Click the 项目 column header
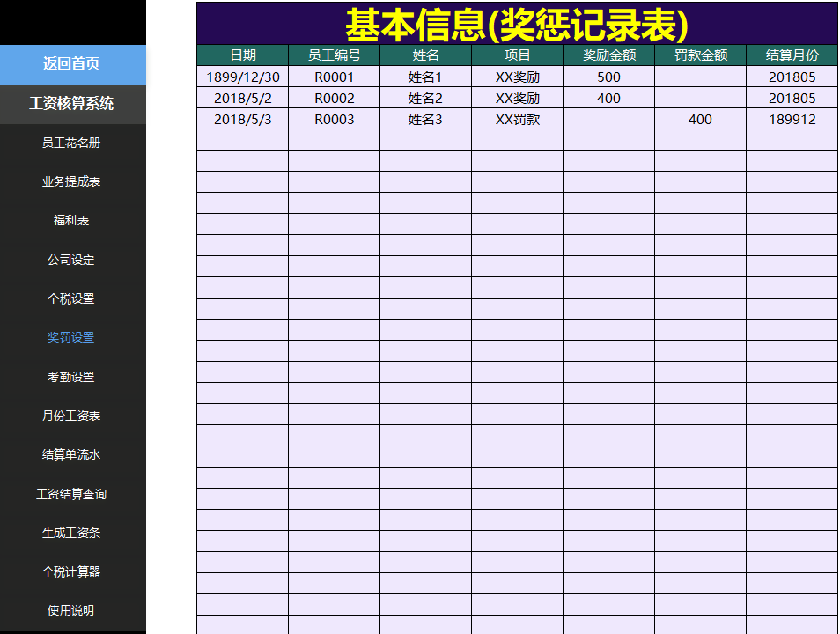 coord(518,55)
